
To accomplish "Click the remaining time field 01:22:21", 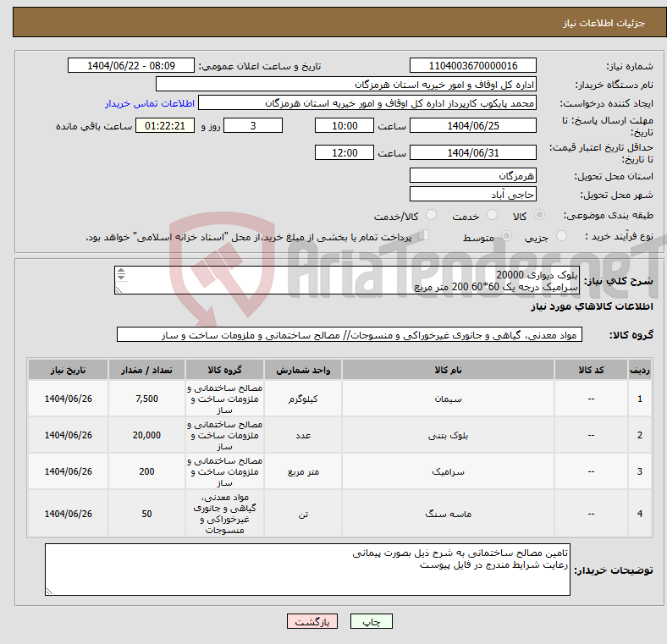I will (165, 125).
